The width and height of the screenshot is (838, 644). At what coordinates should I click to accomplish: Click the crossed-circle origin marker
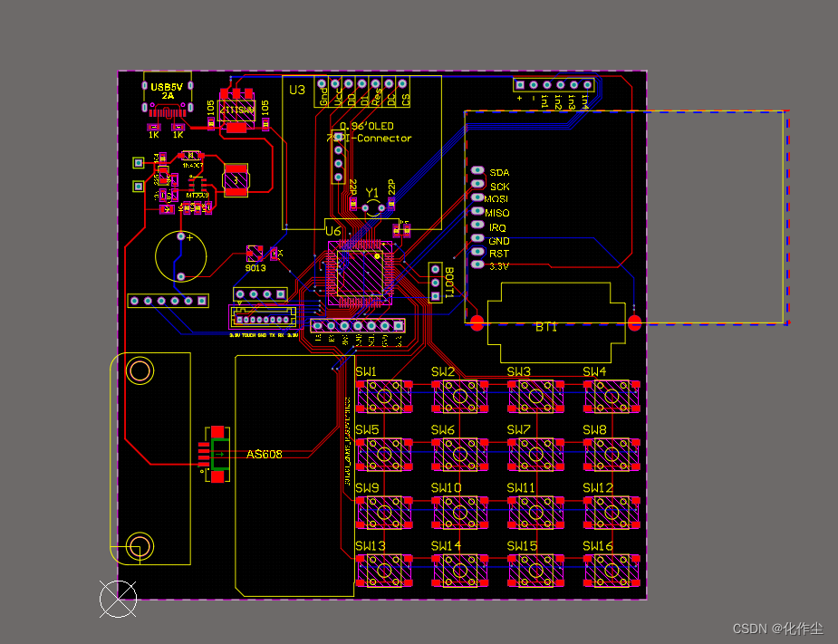(118, 599)
